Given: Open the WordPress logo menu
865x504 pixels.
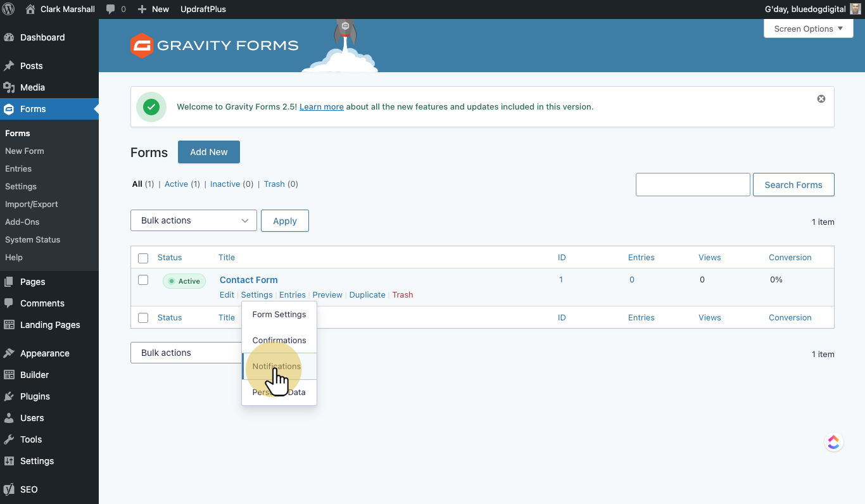Looking at the screenshot, I should 9,9.
